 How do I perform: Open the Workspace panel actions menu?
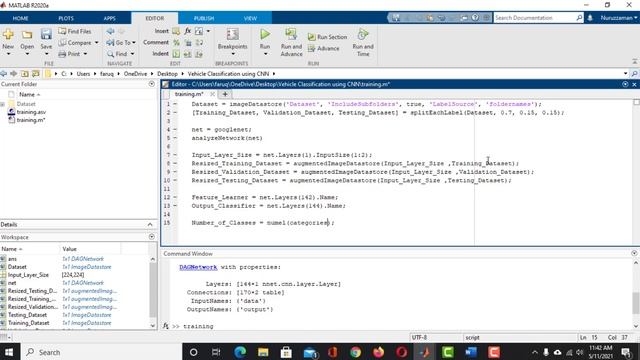[151, 237]
